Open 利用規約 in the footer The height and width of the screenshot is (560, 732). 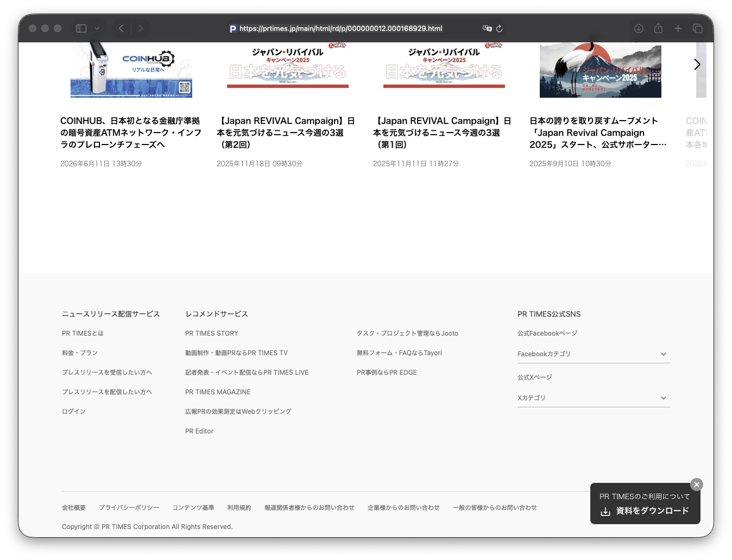click(x=239, y=508)
